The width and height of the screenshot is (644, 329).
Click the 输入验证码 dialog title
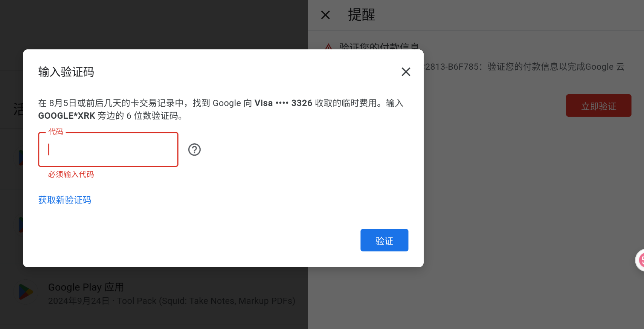pyautogui.click(x=66, y=72)
